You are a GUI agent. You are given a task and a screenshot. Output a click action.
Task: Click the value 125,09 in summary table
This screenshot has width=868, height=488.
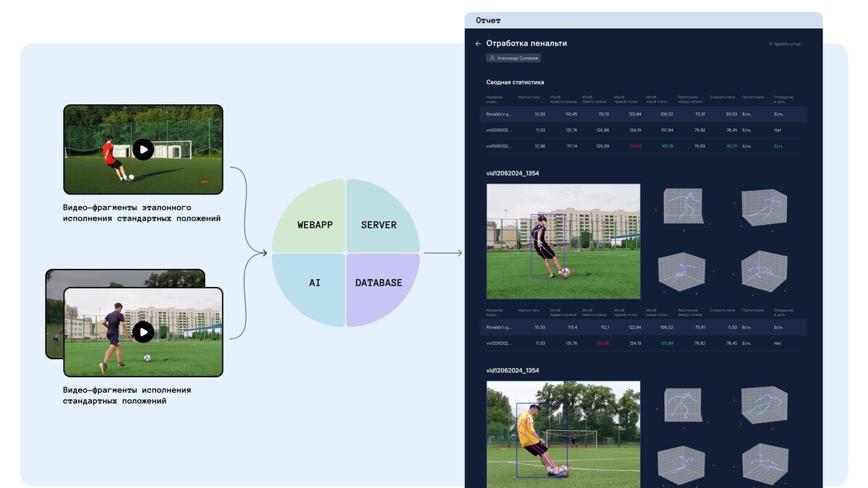coord(603,146)
